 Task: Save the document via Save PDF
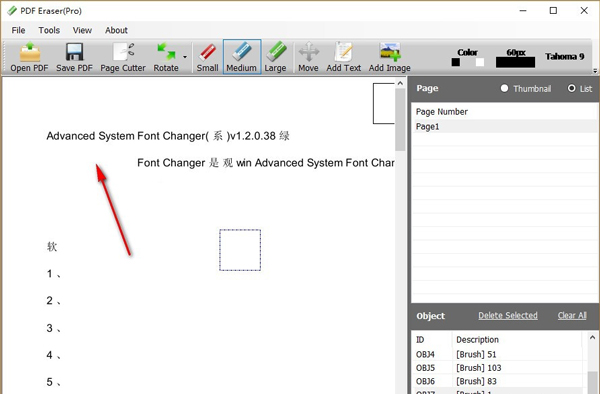[x=74, y=57]
